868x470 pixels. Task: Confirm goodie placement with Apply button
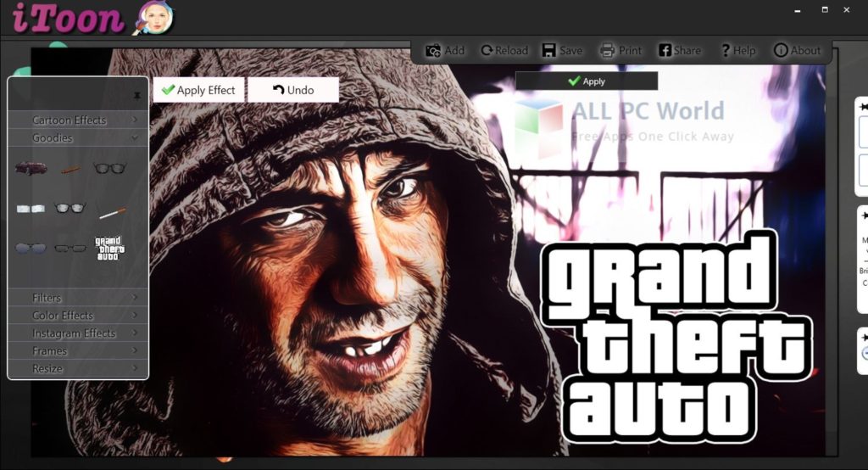pyautogui.click(x=587, y=81)
